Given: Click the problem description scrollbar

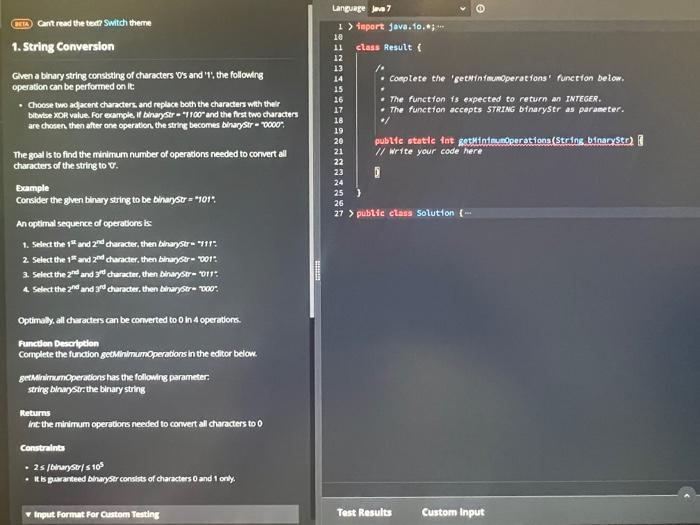Looking at the screenshot, I should click(x=311, y=161).
